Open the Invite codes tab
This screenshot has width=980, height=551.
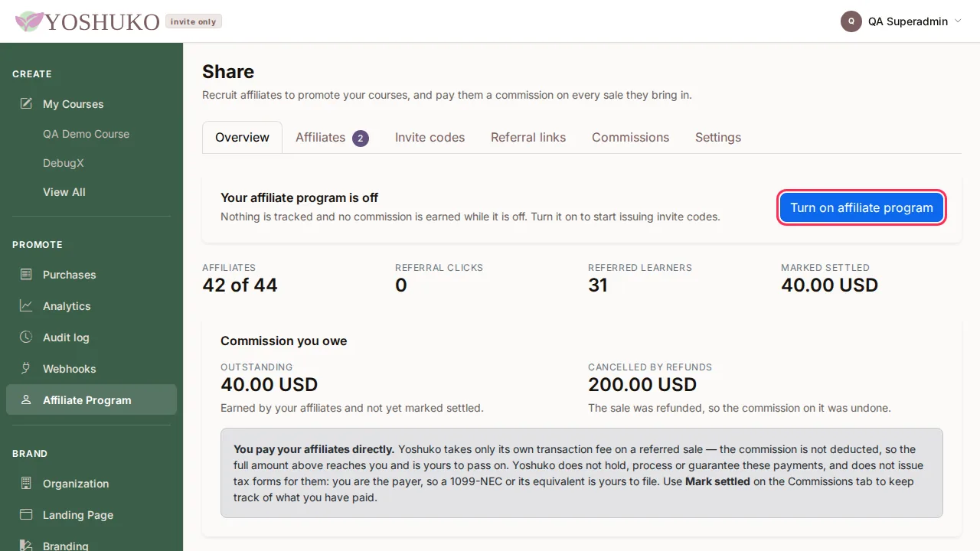tap(430, 137)
